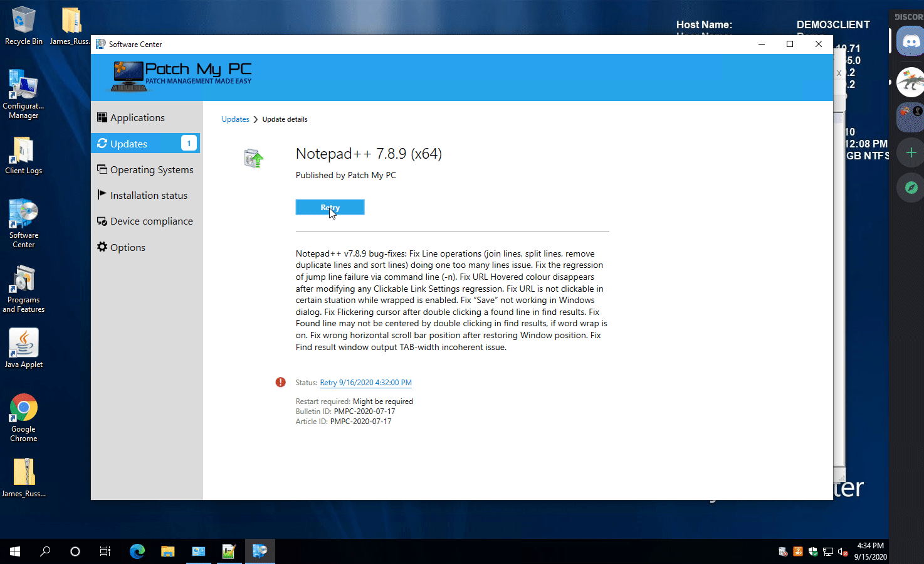This screenshot has width=924, height=564.
Task: Launch Microsoft Edge from taskbar
Action: coord(137,551)
